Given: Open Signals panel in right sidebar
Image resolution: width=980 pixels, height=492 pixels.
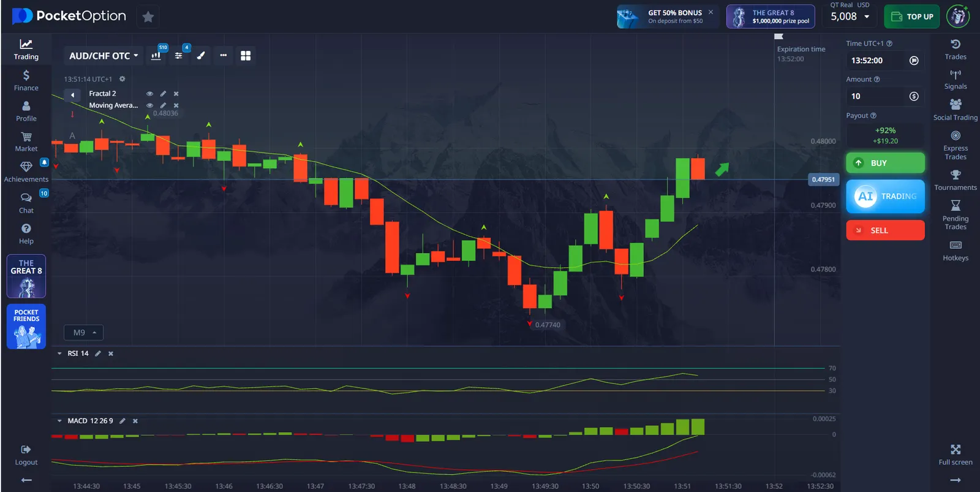Looking at the screenshot, I should point(955,80).
